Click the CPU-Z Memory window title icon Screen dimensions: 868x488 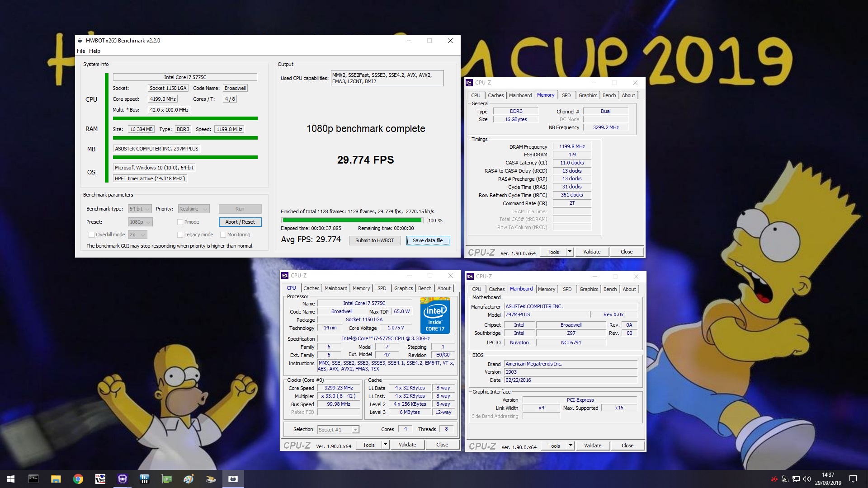pyautogui.click(x=470, y=83)
